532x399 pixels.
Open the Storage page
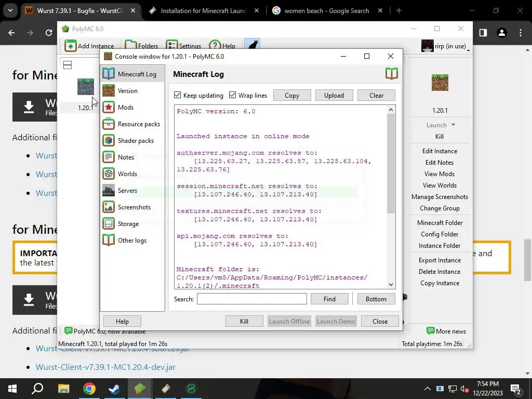coord(132,223)
